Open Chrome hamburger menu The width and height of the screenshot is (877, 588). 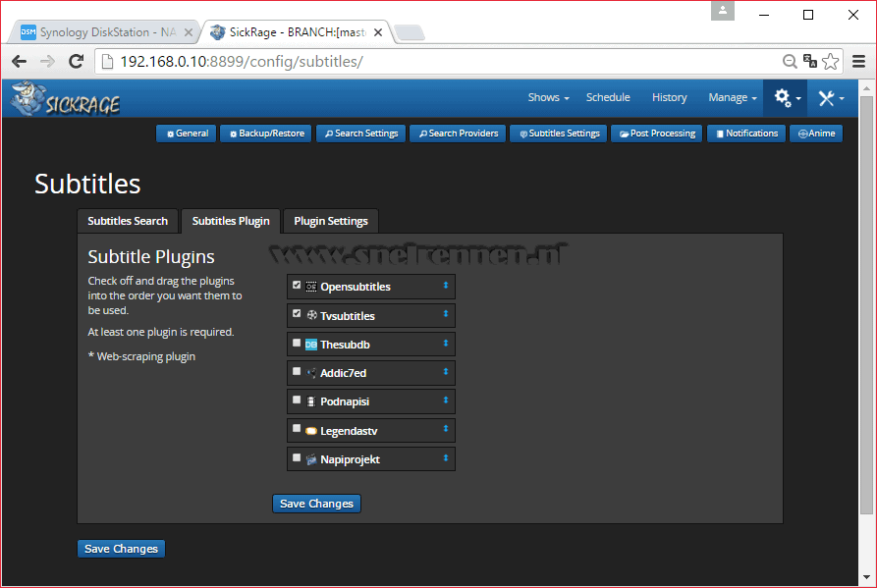pos(859,62)
